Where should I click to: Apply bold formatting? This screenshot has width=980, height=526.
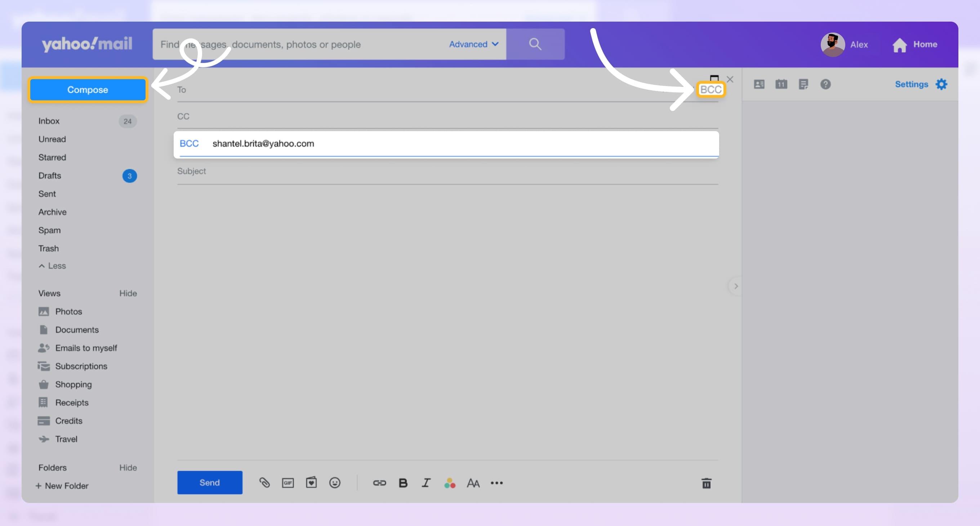[x=402, y=483]
